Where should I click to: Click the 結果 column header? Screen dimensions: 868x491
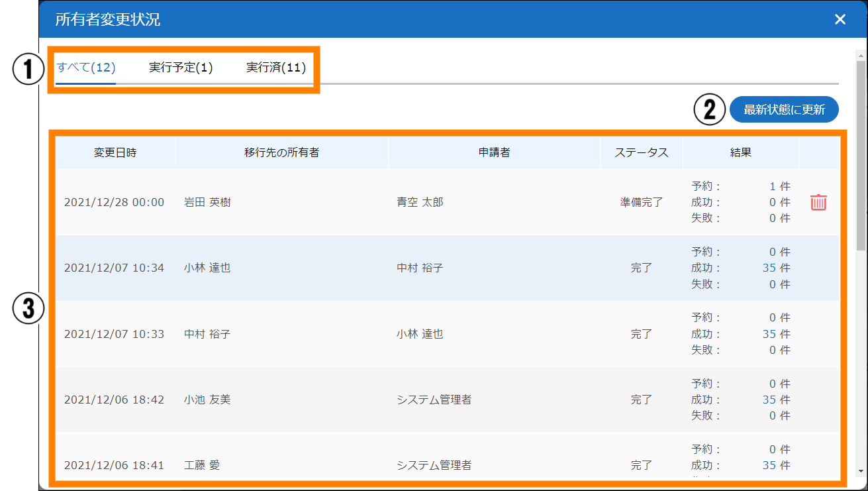pyautogui.click(x=740, y=152)
